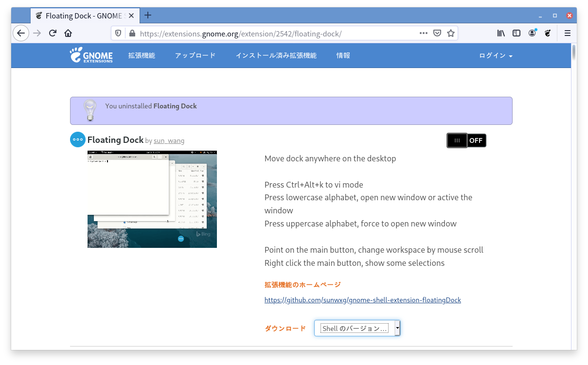Click the ダウンロード label
588x365 pixels.
tap(285, 329)
